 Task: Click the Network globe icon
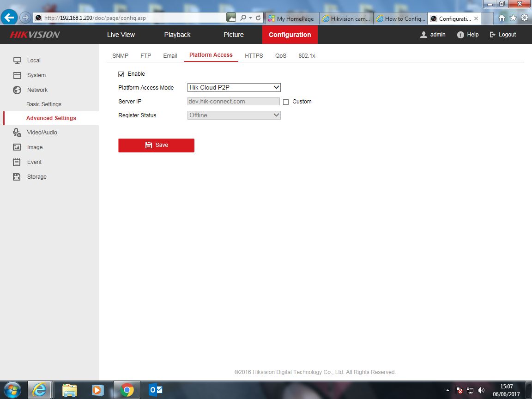pos(17,90)
